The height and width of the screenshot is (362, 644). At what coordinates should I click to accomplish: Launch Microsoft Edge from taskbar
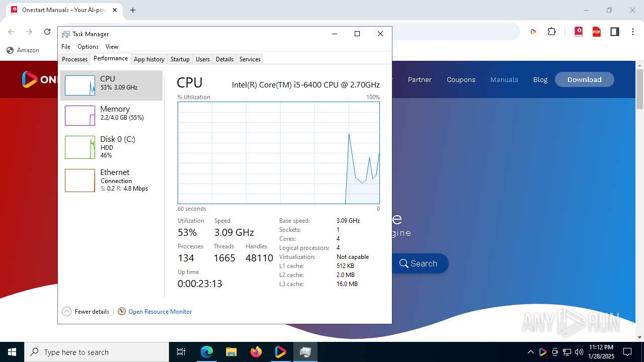[207, 352]
